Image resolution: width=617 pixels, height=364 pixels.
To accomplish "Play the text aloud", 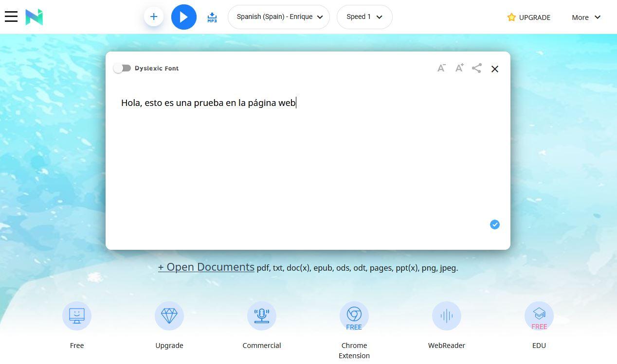I will click(x=184, y=17).
